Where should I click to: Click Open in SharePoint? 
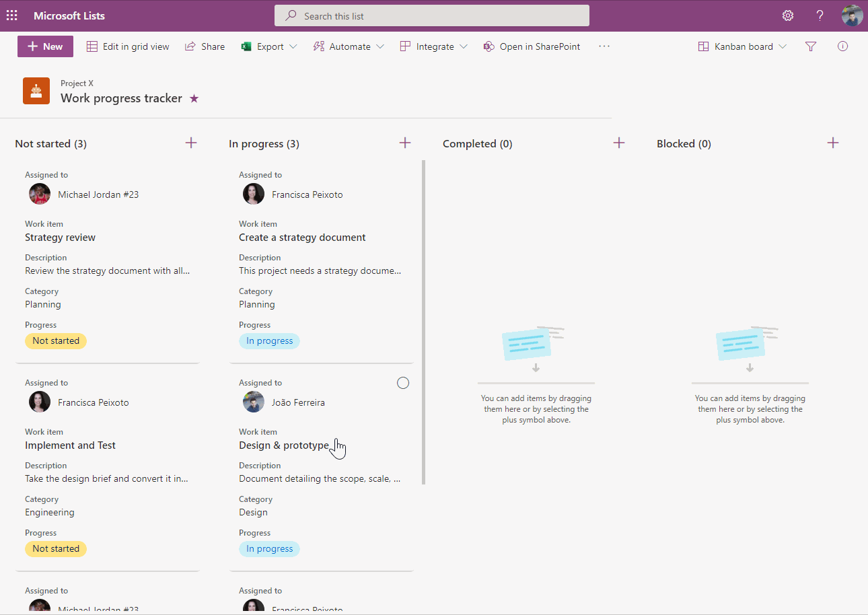pyautogui.click(x=532, y=46)
